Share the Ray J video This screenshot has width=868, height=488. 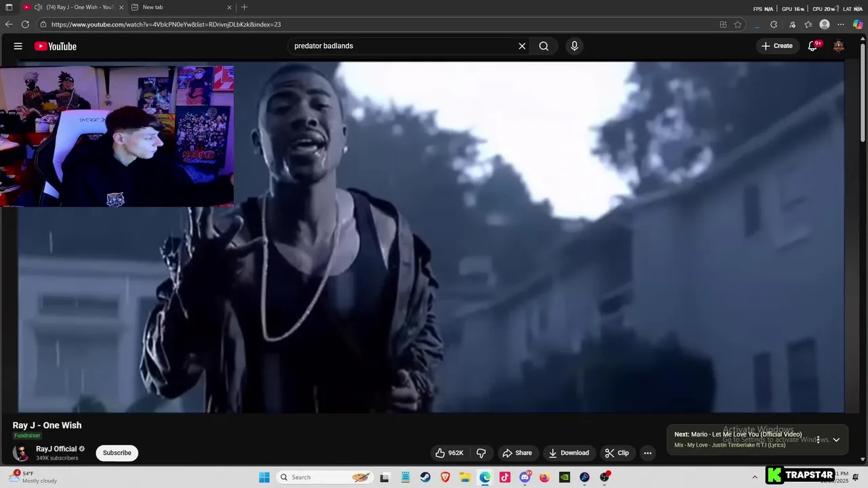(x=517, y=453)
